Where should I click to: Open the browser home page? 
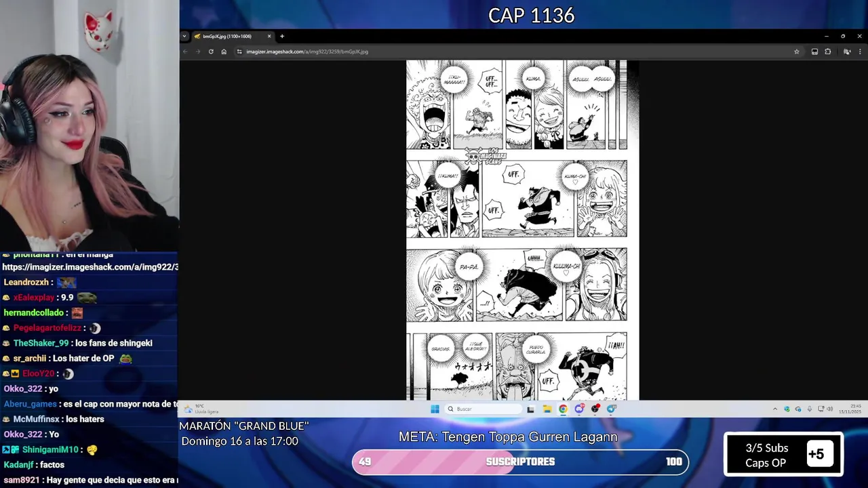tap(224, 52)
